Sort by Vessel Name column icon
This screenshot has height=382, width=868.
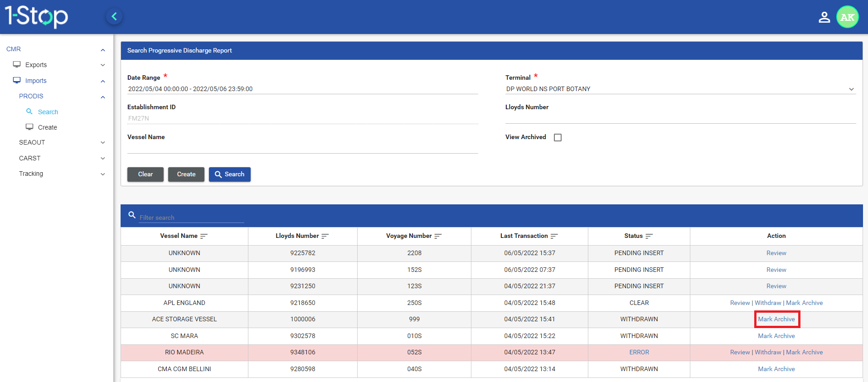pyautogui.click(x=204, y=236)
